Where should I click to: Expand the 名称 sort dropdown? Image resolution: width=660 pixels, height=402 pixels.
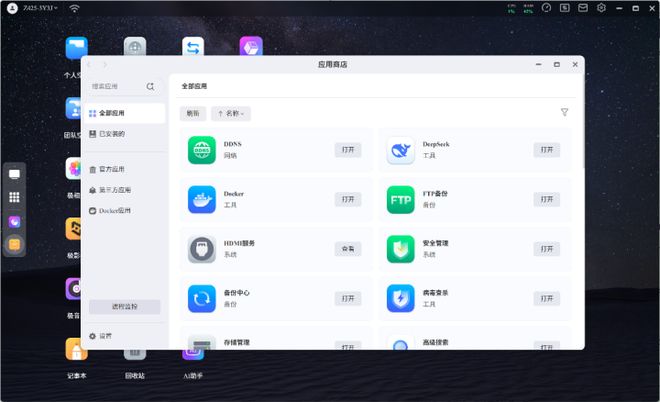click(x=232, y=114)
